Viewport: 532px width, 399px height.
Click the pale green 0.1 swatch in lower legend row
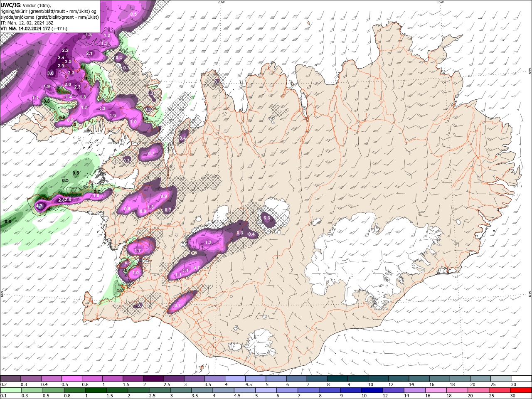coord(11,390)
